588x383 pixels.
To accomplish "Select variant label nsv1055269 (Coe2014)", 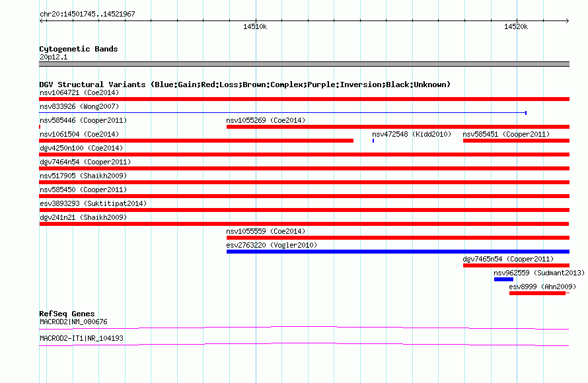I will (x=266, y=120).
